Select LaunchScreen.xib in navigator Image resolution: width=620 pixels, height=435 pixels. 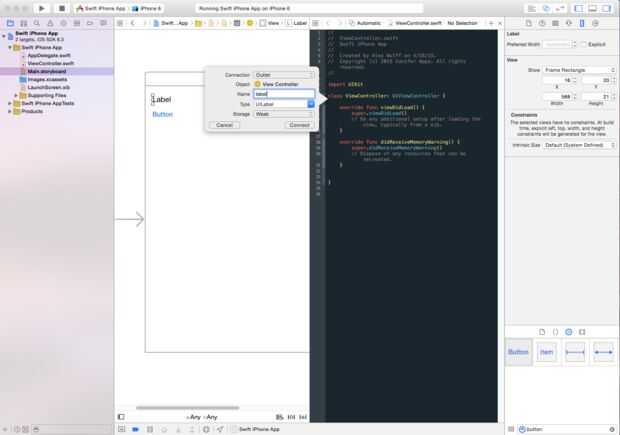tap(49, 87)
